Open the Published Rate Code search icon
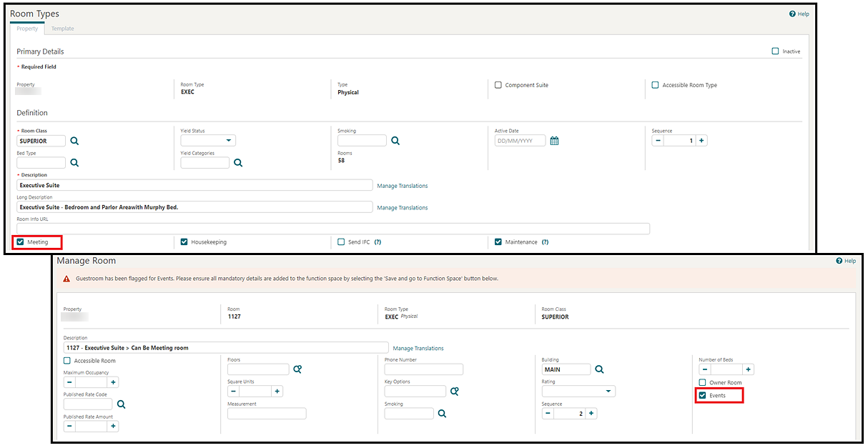 [x=122, y=404]
